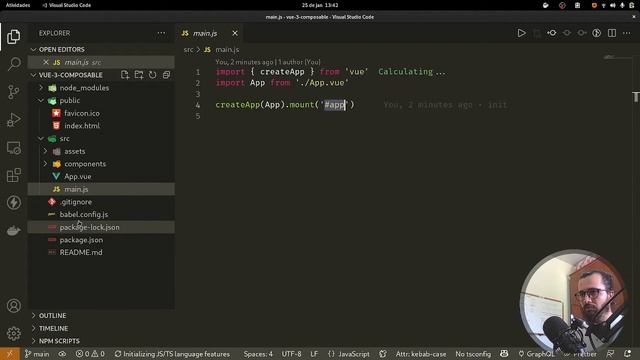Expand the node_modules folder
The width and height of the screenshot is (640, 360).
(x=101, y=88)
